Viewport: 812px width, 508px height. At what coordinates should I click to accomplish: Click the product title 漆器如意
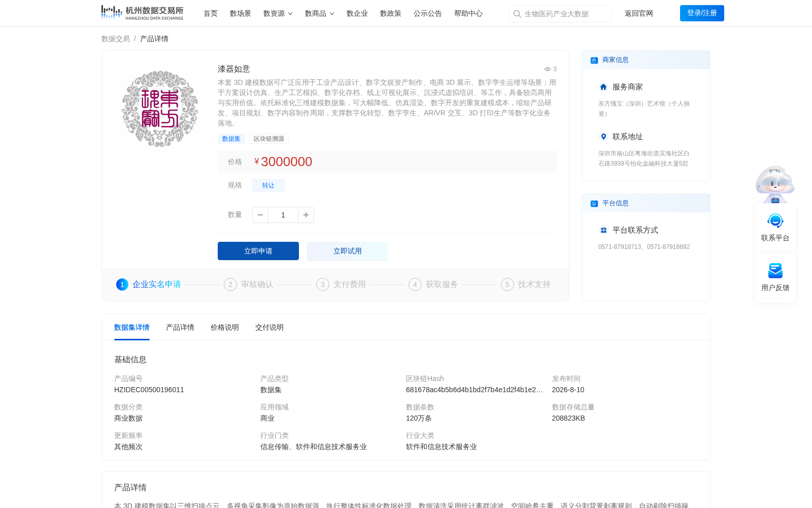234,69
